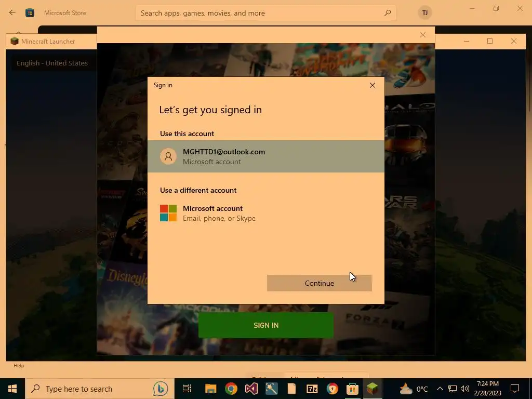Open Visual Studio from taskbar
This screenshot has height=399, width=532.
pyautogui.click(x=251, y=389)
